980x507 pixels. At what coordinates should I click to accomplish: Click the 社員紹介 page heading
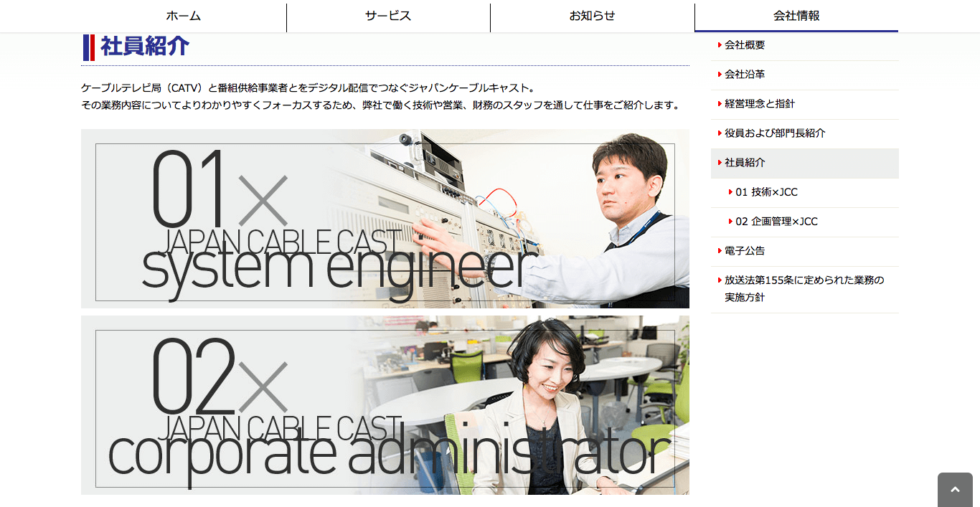pos(145,47)
